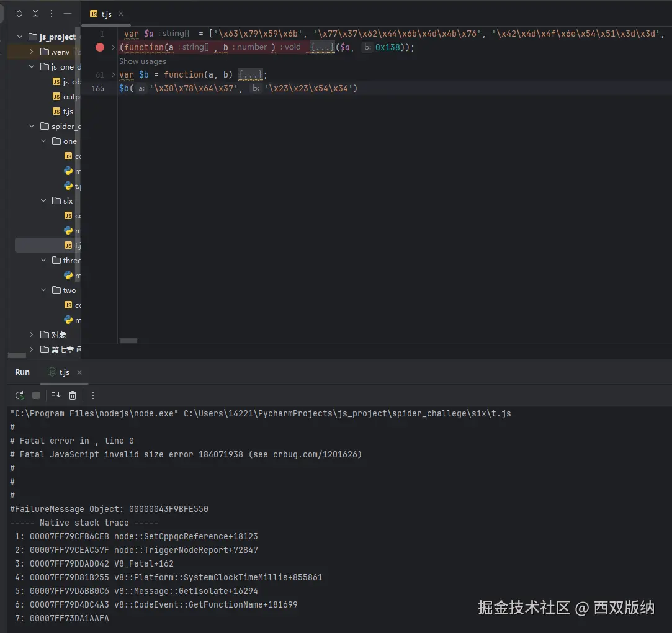The width and height of the screenshot is (672, 633).
Task: Open t.js under js_one_d folder
Action: tap(63, 112)
